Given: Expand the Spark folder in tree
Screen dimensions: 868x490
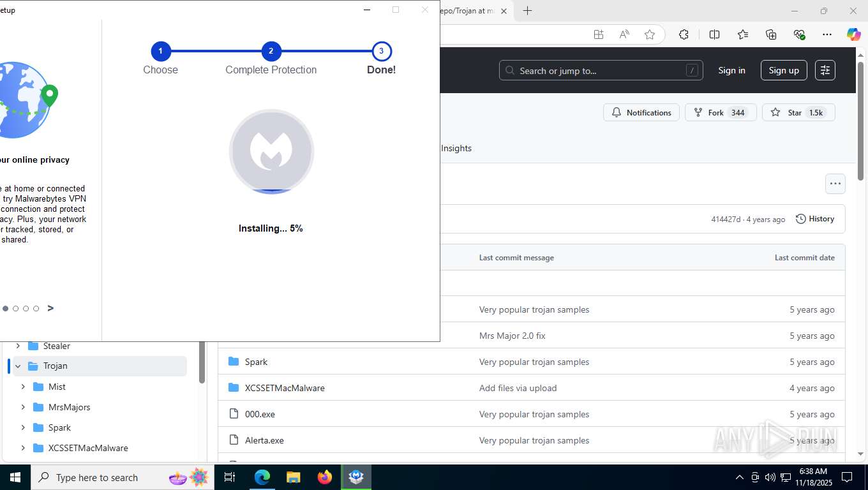Looking at the screenshot, I should click(x=23, y=427).
